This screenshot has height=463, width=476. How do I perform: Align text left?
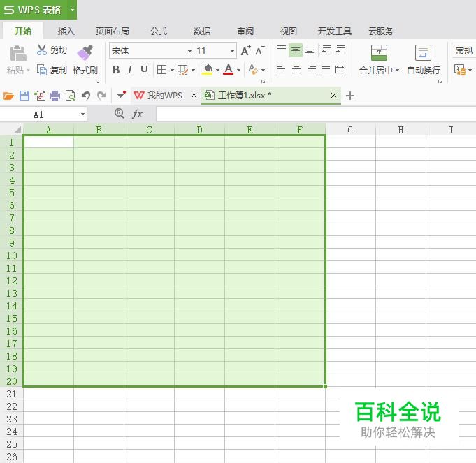point(281,70)
